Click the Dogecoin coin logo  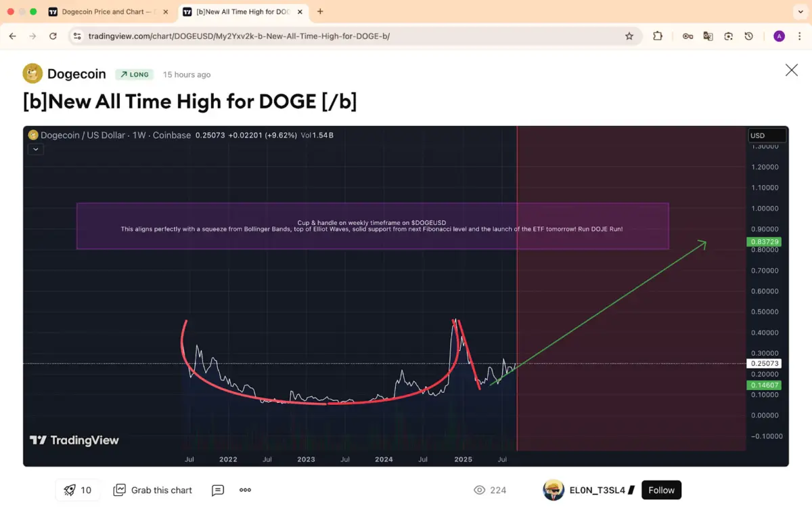pyautogui.click(x=32, y=73)
